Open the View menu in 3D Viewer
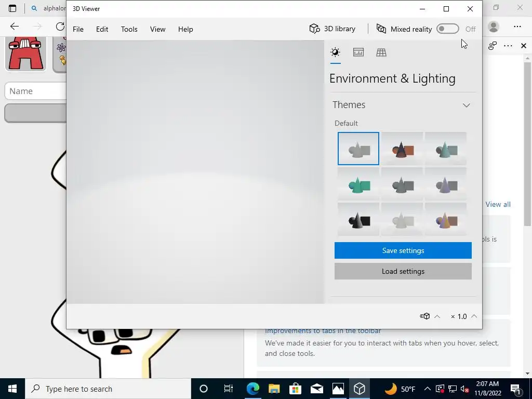532x399 pixels. coord(158,29)
